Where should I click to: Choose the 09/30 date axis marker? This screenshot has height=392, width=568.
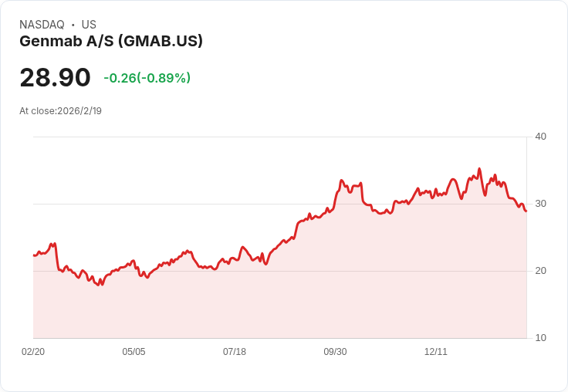coord(335,352)
